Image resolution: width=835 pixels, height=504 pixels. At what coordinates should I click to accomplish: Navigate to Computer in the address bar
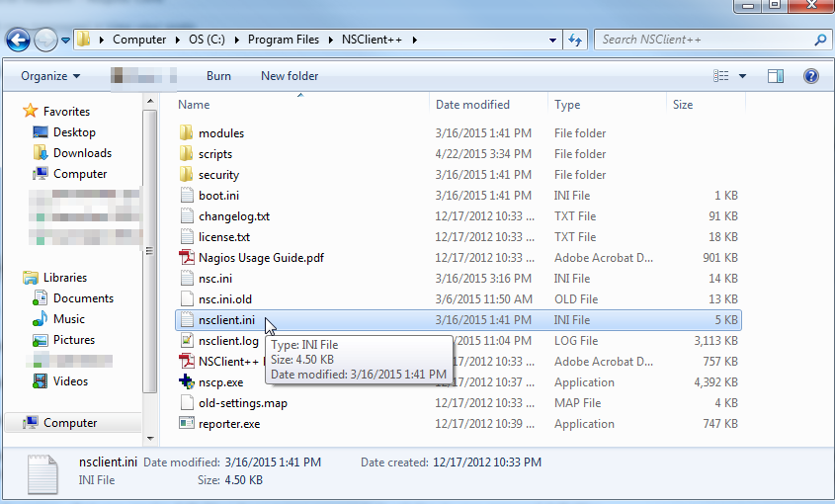click(x=139, y=40)
